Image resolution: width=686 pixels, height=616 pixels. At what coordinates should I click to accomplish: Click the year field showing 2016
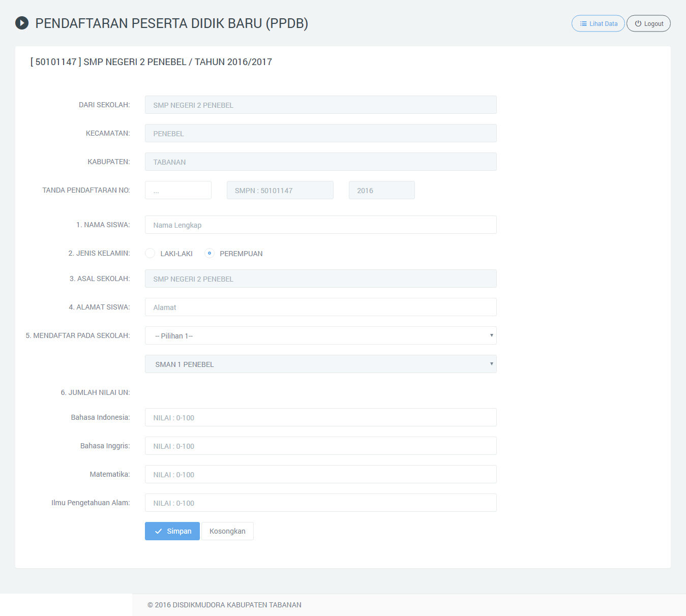pos(382,190)
